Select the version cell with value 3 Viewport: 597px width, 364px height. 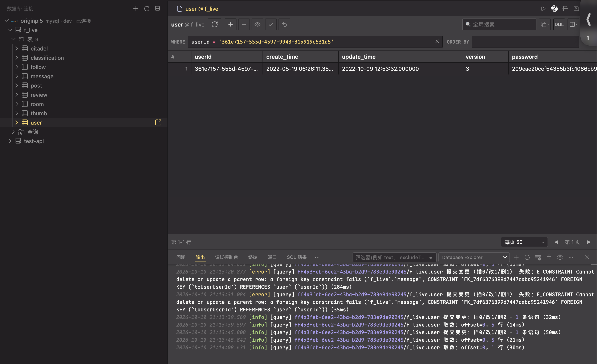coord(485,69)
